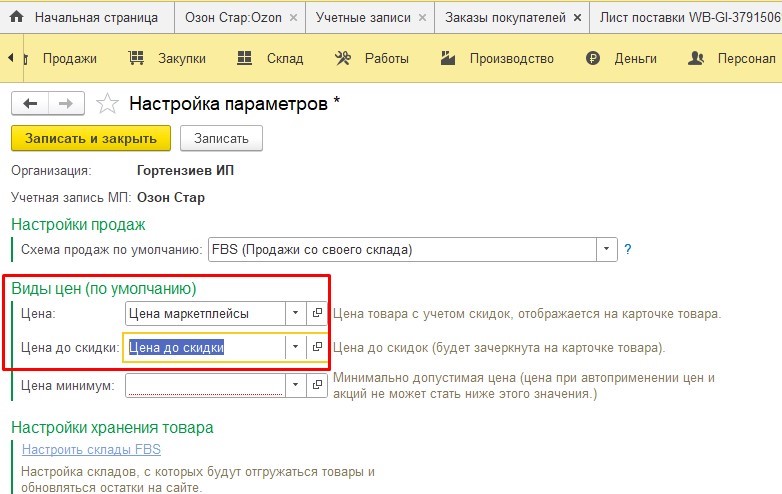Click the empty Цена минимум field
The width and height of the screenshot is (782, 494).
pos(205,385)
